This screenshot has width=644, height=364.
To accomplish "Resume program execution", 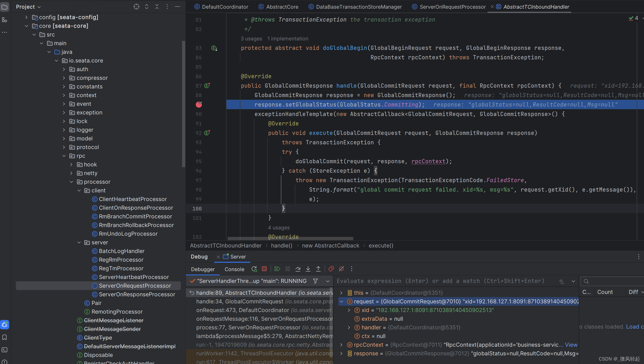I will [x=277, y=269].
